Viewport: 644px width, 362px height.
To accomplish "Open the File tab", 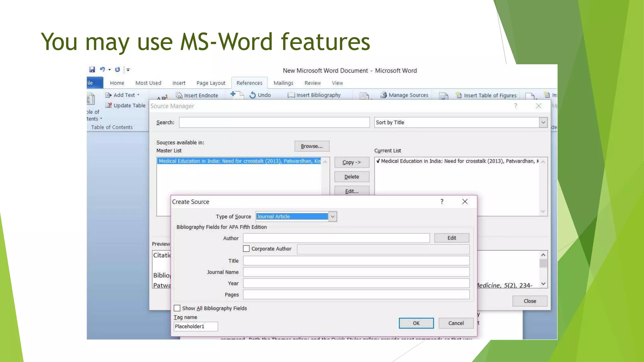I will pyautogui.click(x=95, y=83).
